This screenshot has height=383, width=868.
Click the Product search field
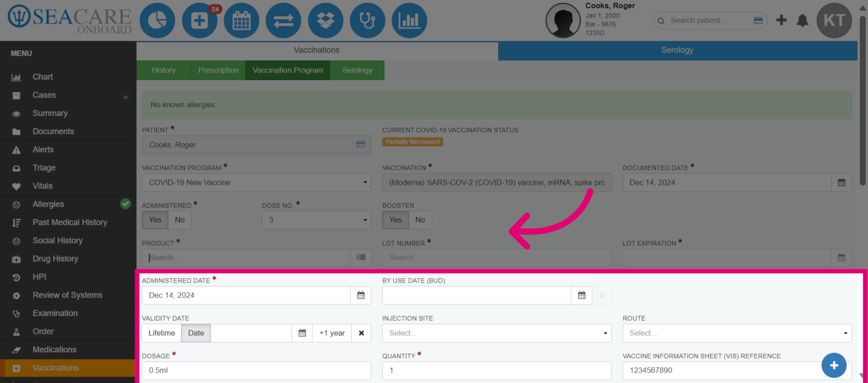[246, 257]
